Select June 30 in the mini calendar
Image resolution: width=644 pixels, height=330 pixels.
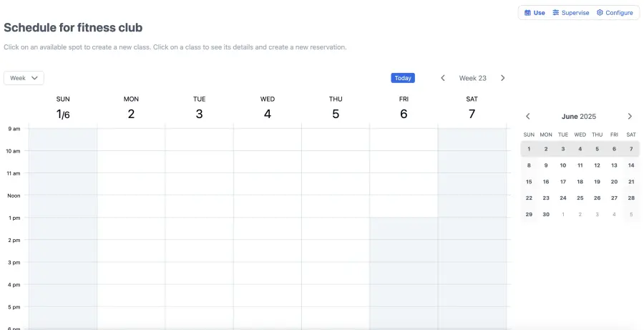[x=546, y=214]
